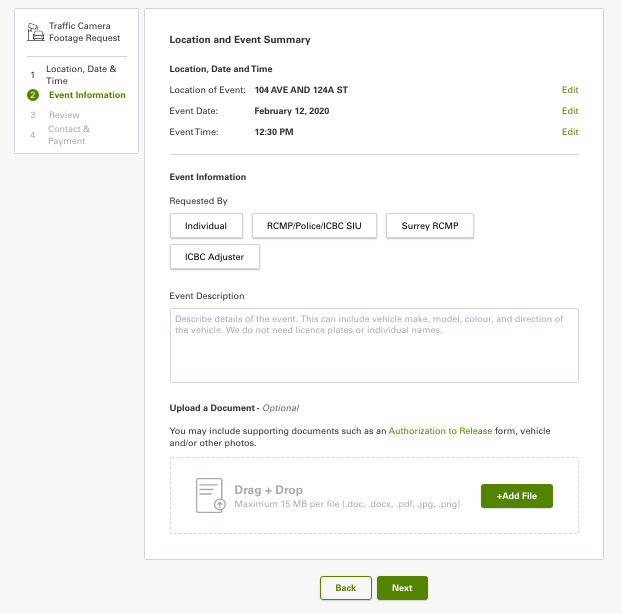Click the Back button
The width and height of the screenshot is (622, 614).
tap(345, 588)
